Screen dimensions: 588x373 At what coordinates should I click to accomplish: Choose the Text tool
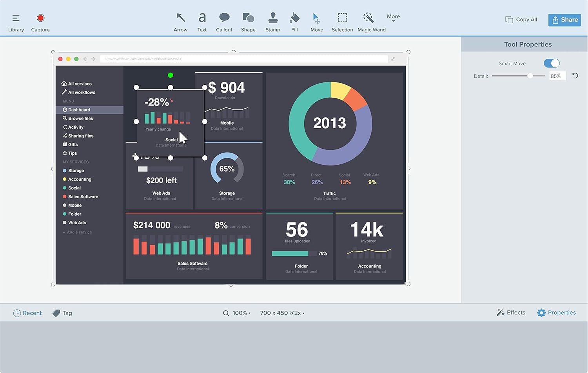coord(202,22)
